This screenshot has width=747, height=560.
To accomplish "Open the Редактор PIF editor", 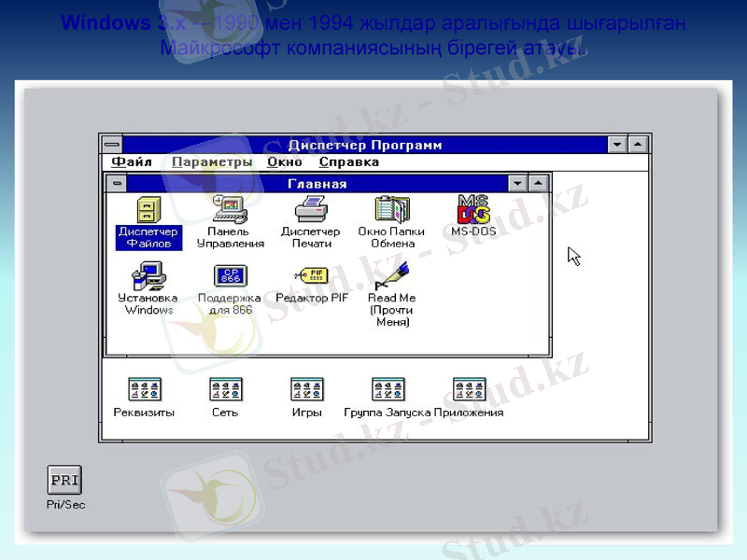I will pos(310,275).
